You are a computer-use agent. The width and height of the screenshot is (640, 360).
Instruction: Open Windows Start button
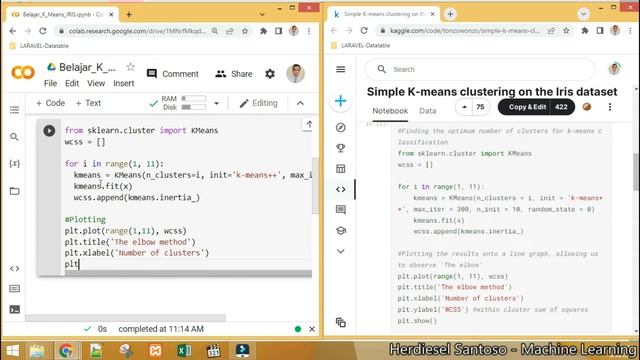point(12,351)
